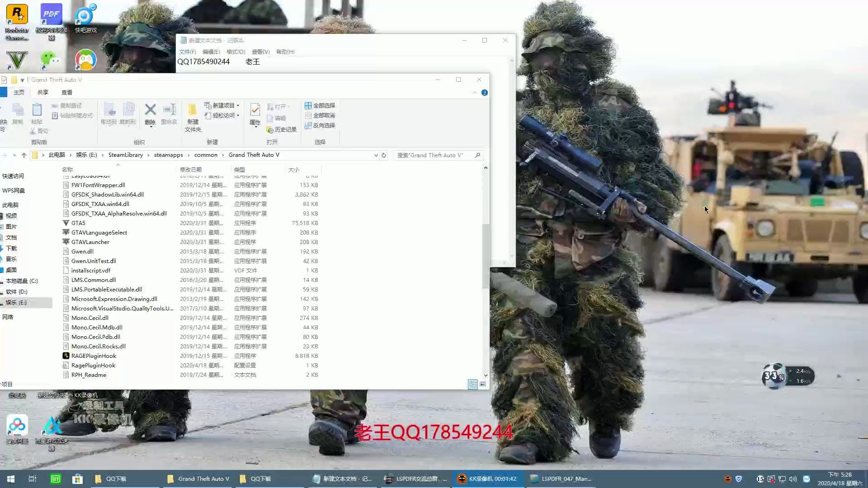This screenshot has width=868, height=488.
Task: Select the RAGEPluginHook application file
Action: coord(94,356)
